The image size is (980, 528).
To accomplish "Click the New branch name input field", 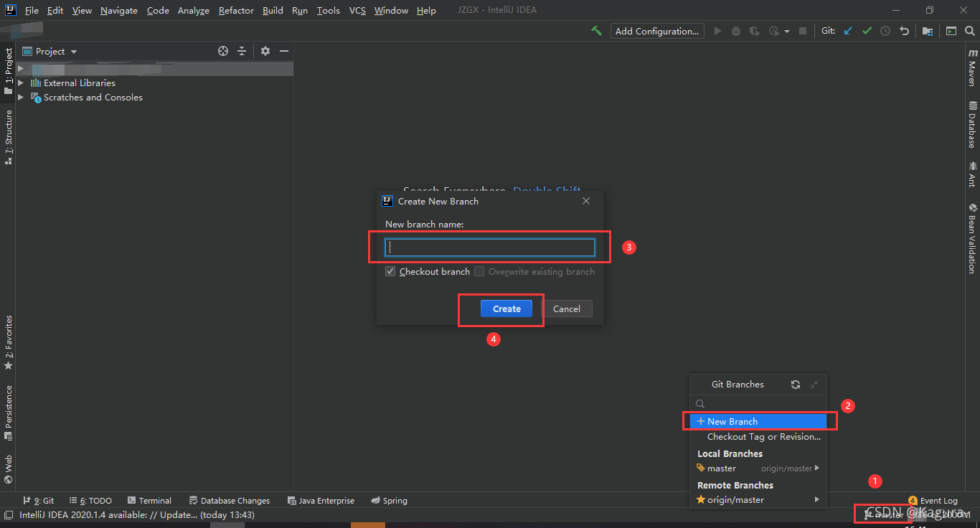I will pos(490,247).
